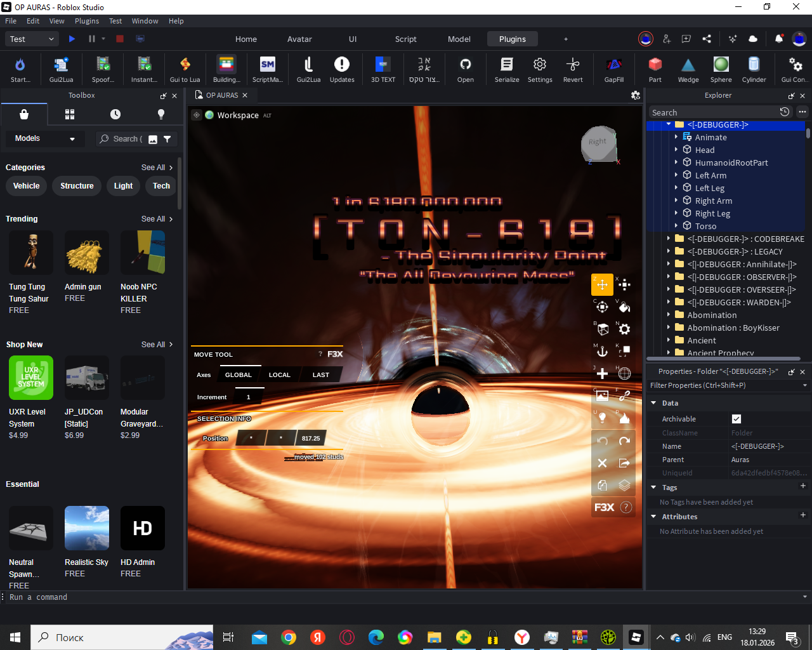Switch to the Home ribbon tab
The height and width of the screenshot is (650, 812).
click(246, 39)
